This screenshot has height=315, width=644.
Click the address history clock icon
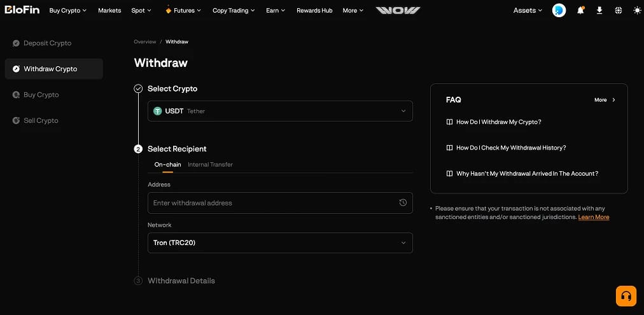tap(403, 202)
